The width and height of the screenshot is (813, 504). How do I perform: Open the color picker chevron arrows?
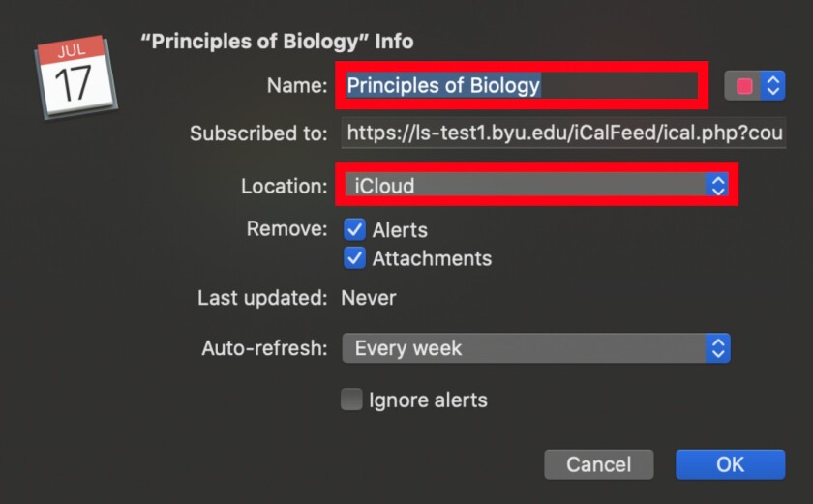pos(772,86)
